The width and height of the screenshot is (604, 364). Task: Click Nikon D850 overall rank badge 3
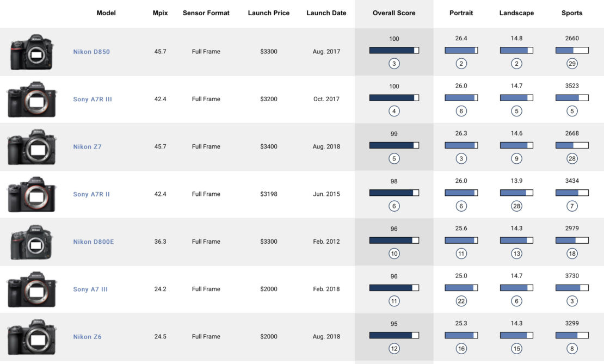tap(394, 64)
